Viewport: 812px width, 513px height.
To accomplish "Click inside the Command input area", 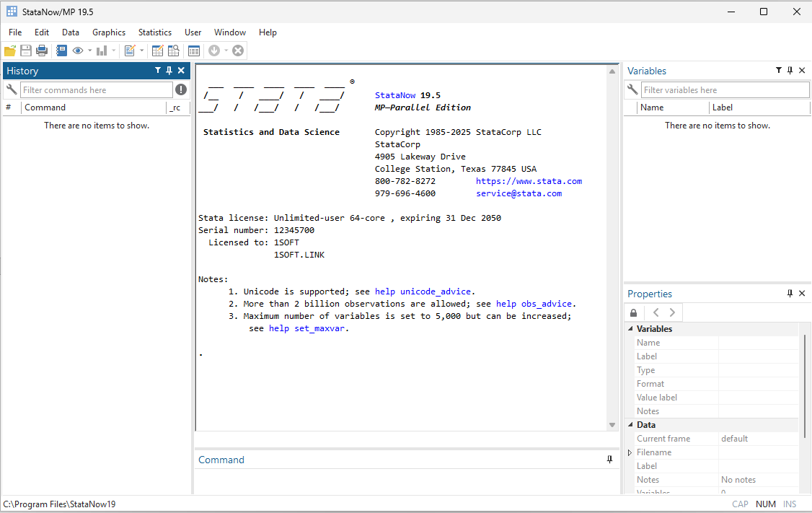I will pyautogui.click(x=407, y=481).
